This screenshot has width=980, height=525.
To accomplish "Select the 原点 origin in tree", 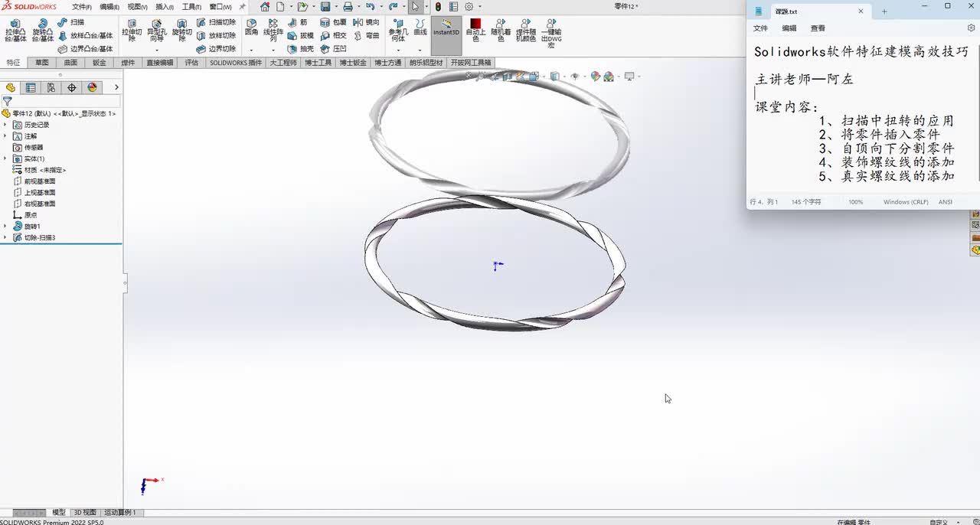I will click(x=25, y=215).
